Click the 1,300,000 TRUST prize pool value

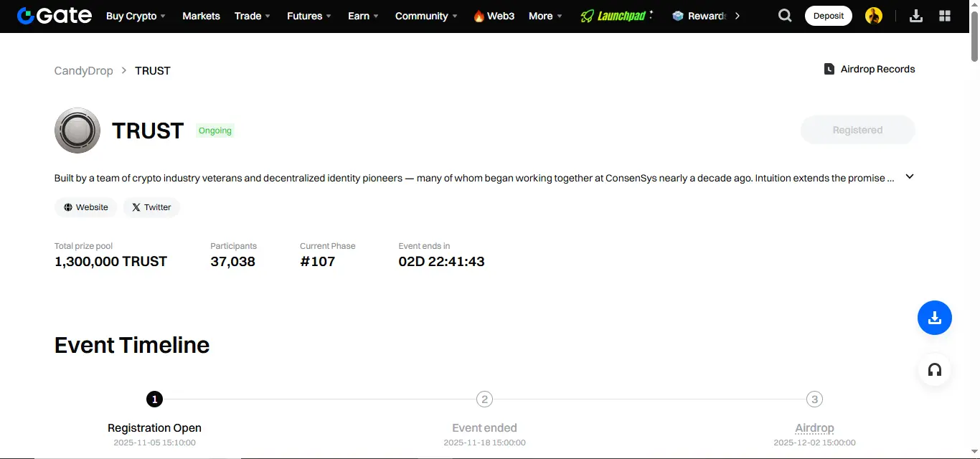tap(110, 262)
